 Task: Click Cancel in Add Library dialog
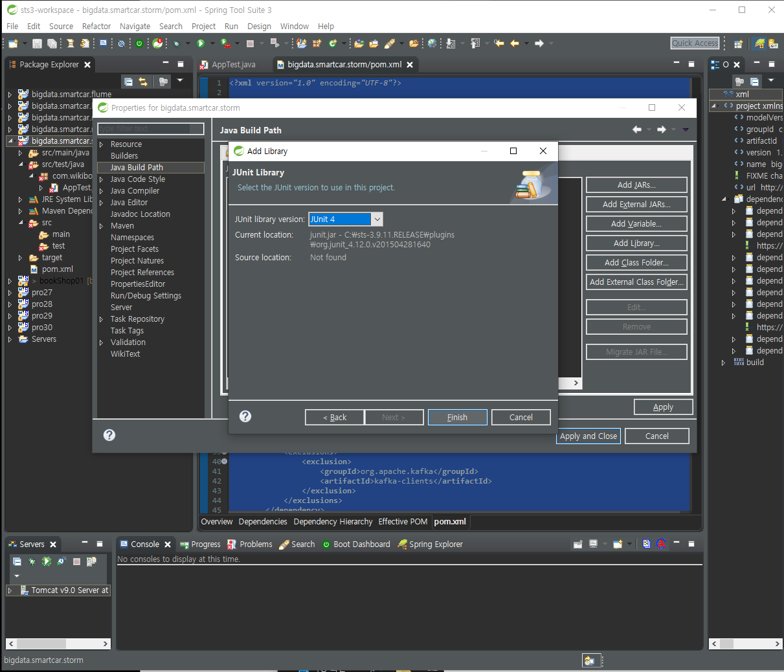click(x=521, y=418)
